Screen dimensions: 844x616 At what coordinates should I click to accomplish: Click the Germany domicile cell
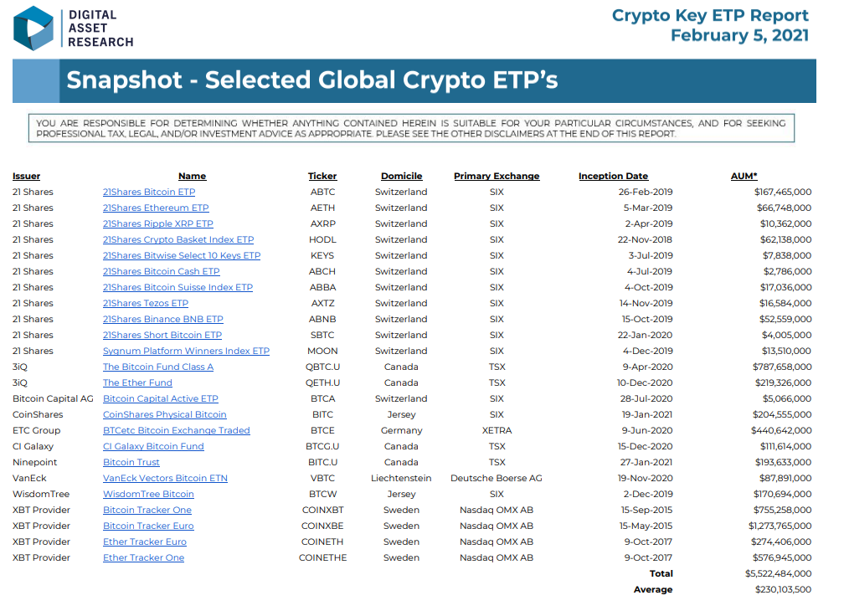(402, 430)
